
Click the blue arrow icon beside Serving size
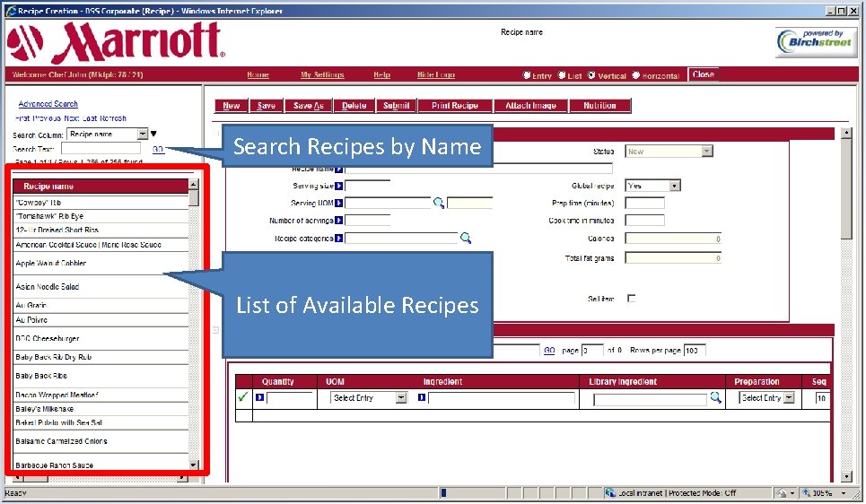[x=338, y=186]
